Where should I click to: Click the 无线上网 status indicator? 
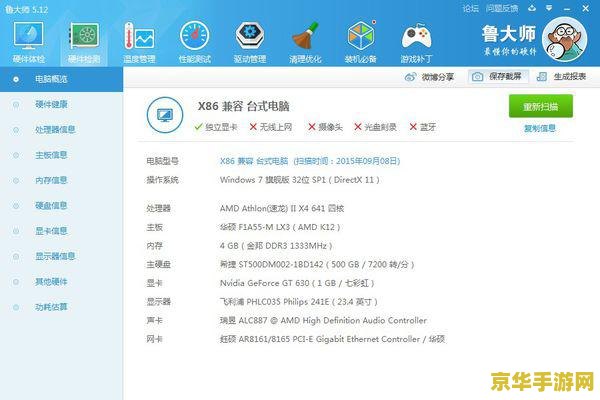pos(271,127)
